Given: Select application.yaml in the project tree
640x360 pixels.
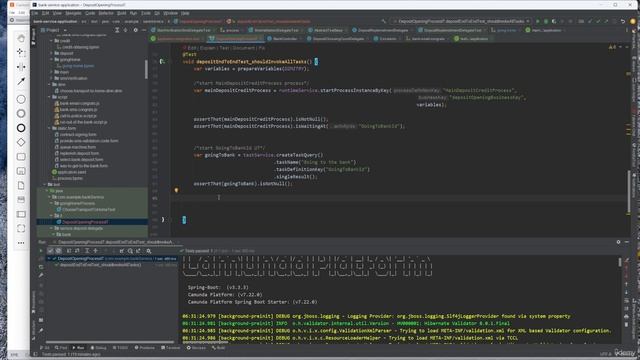Looking at the screenshot, I should coord(72,172).
